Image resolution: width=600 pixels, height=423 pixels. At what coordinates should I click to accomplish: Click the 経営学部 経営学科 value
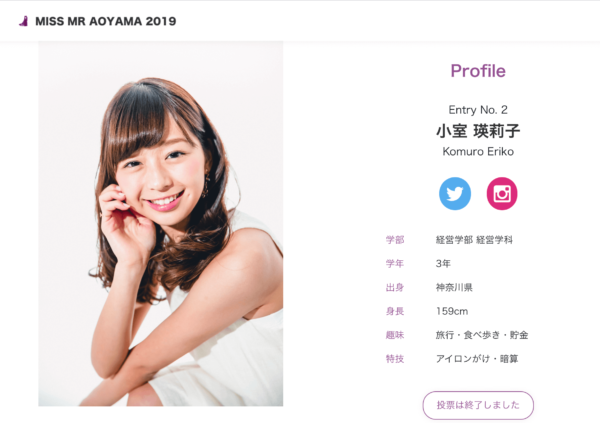click(474, 240)
